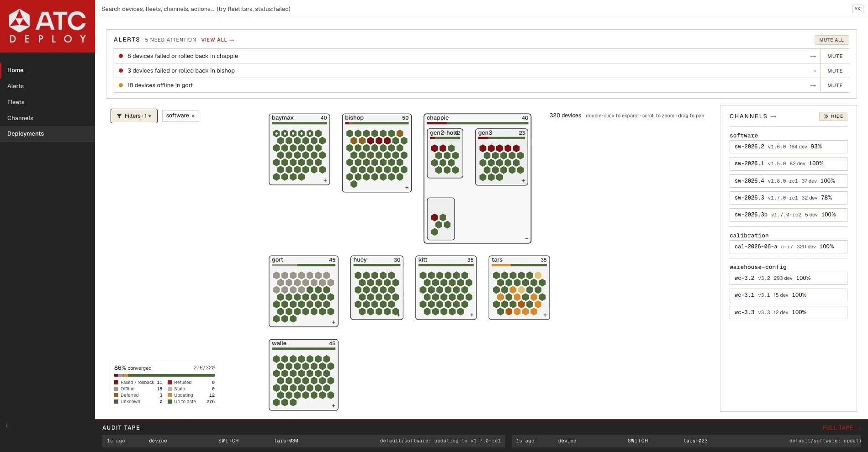Select calibration channel cal-2026-06-a
Image resolution: width=868 pixels, height=452 pixels.
pos(788,247)
